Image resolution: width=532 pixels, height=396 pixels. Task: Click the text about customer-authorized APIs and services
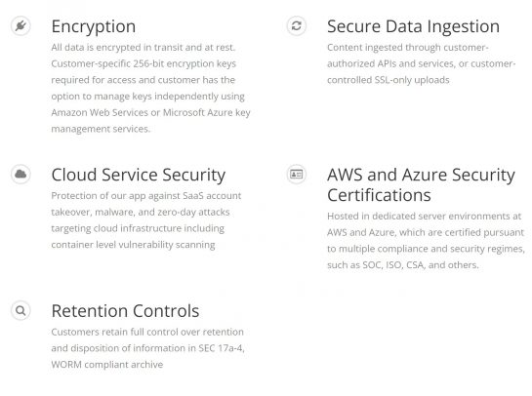coord(422,63)
